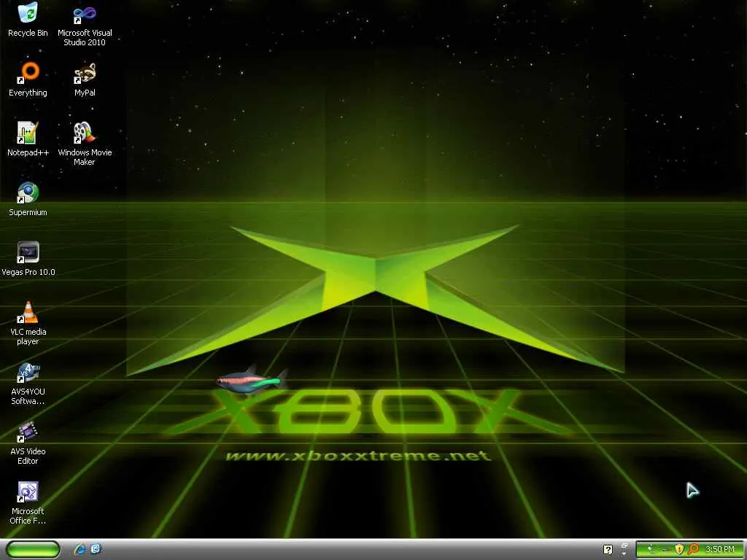
Task: Select the VLC media player shortcut
Action: tap(28, 323)
